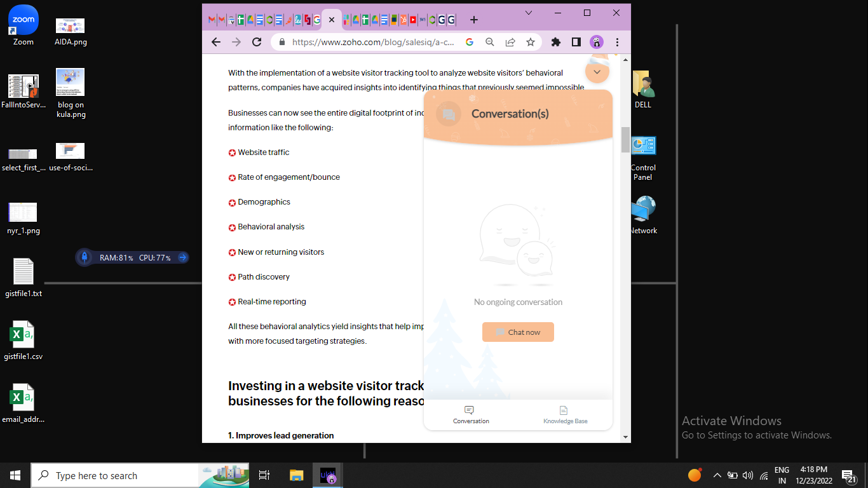Open the Wi-Fi network tray icon

[763, 475]
